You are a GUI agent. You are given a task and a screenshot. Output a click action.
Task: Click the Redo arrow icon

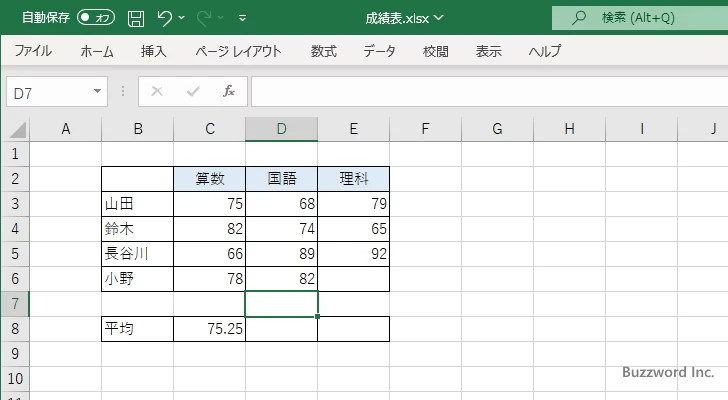[206, 18]
